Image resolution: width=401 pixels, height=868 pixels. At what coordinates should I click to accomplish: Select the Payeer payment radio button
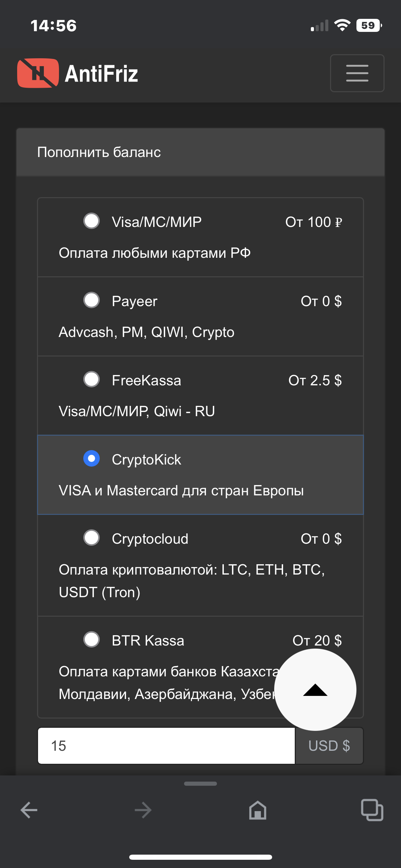pos(92,300)
